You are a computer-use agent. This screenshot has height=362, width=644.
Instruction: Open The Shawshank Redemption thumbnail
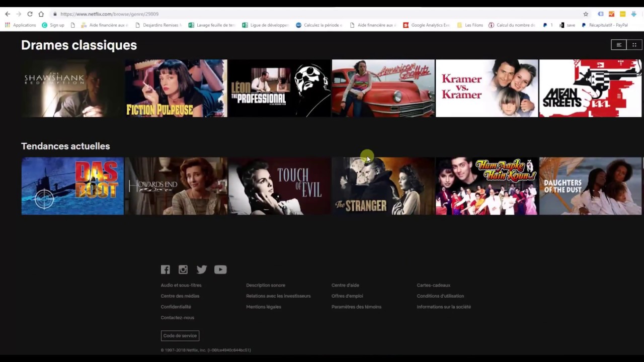(72, 88)
